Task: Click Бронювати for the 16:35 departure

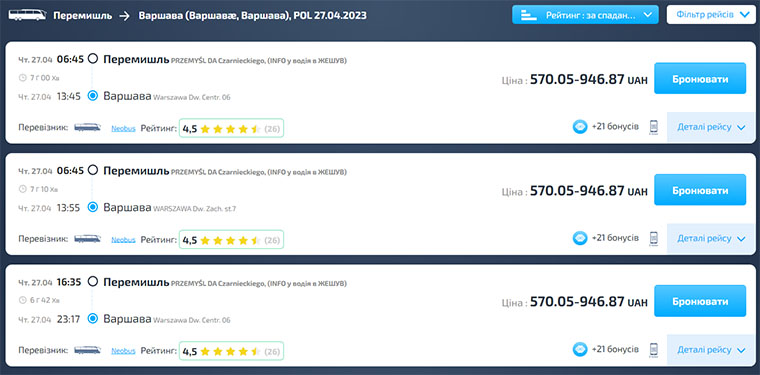Action: (x=700, y=301)
